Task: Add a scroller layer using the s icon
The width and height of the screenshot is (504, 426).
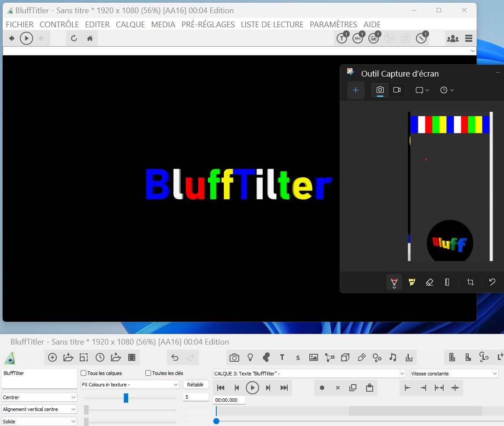Action: pos(298,358)
